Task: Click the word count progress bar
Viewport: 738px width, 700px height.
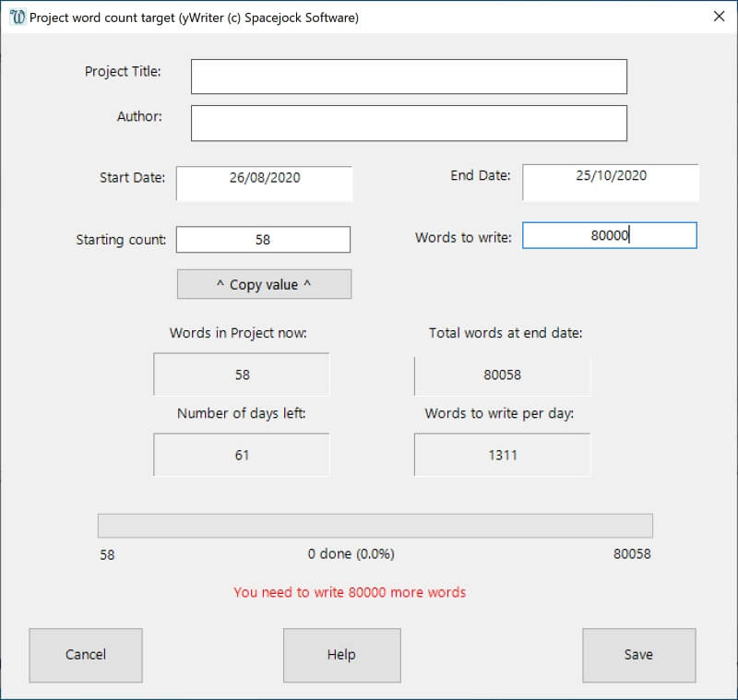Action: coord(375,526)
